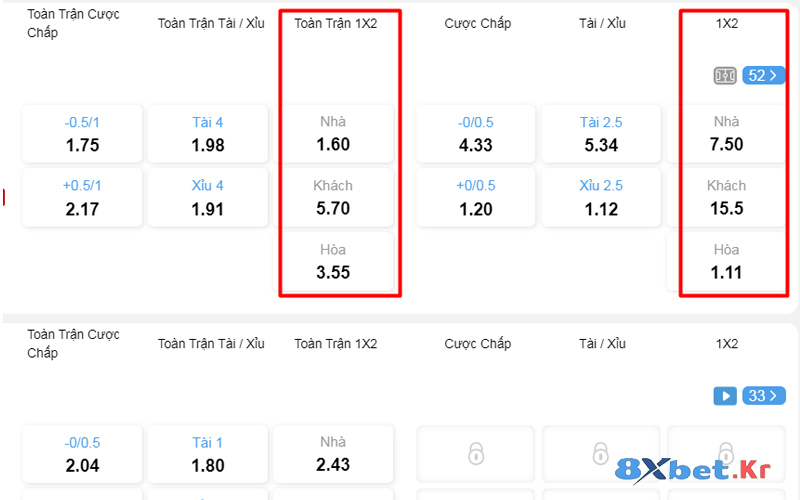Viewport: 800px width, 500px height.
Task: Expand the 52 more markets button
Action: click(764, 76)
